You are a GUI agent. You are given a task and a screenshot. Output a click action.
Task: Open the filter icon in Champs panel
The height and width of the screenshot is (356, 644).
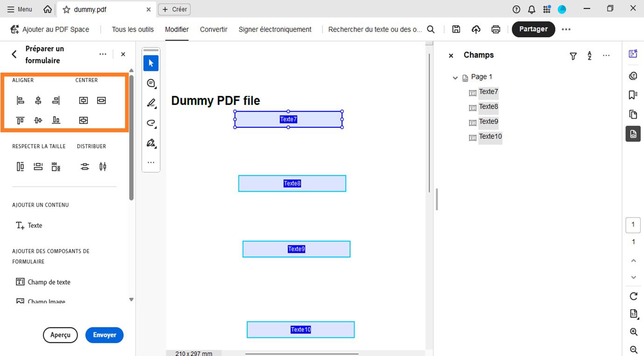(x=573, y=56)
